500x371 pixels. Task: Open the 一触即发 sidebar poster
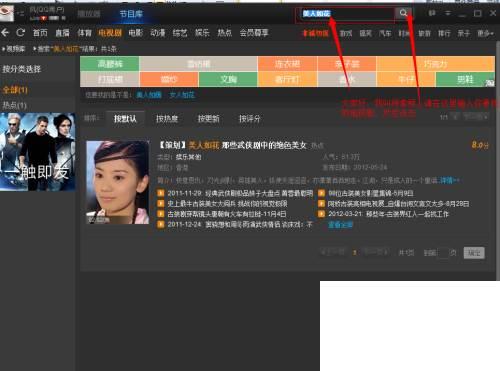[38, 152]
